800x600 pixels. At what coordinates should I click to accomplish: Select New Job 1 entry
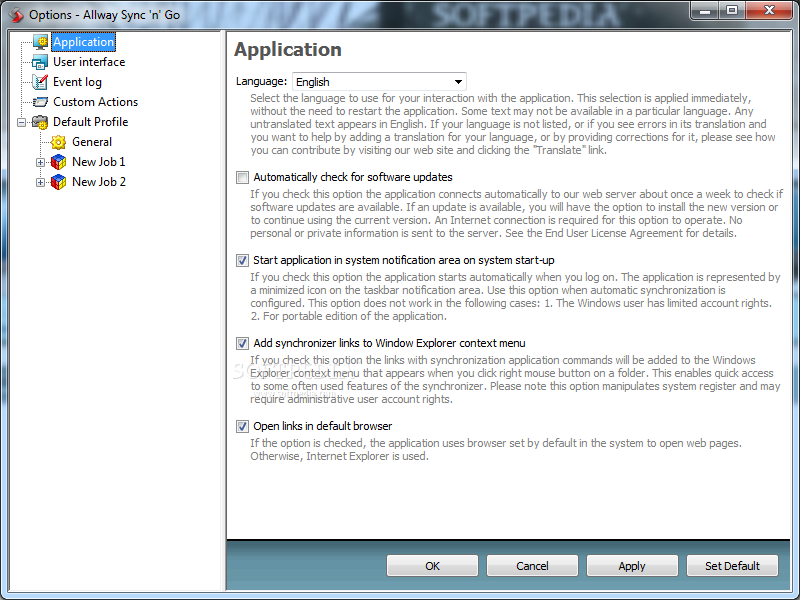(x=98, y=162)
